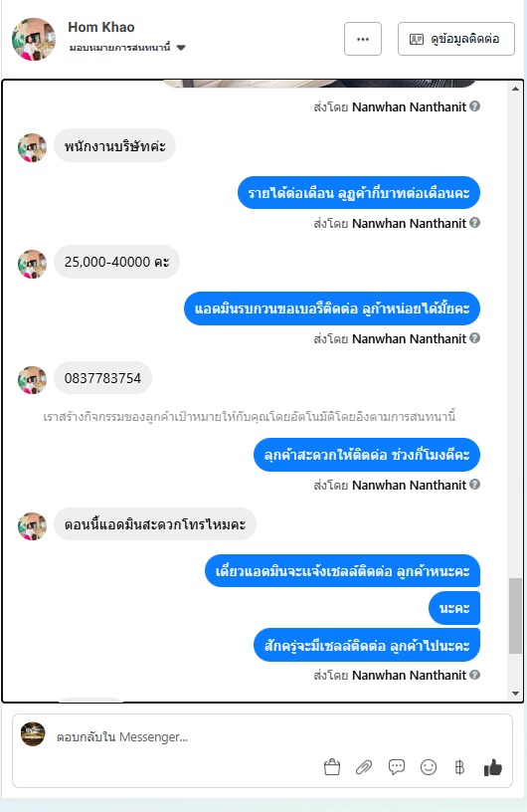Click the help icon beside the last Nanwhan Nanthanit

pos(474,675)
